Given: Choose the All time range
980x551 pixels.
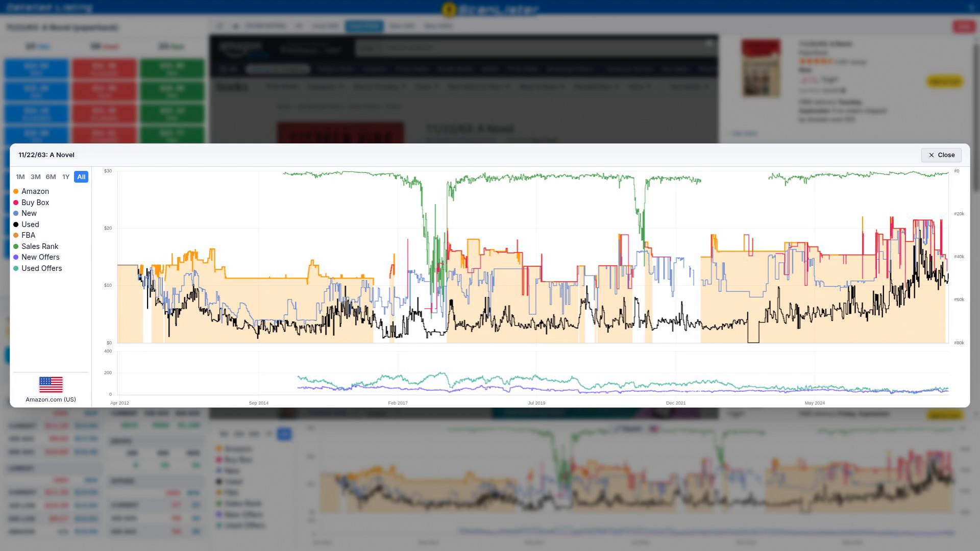Looking at the screenshot, I should click(x=81, y=177).
